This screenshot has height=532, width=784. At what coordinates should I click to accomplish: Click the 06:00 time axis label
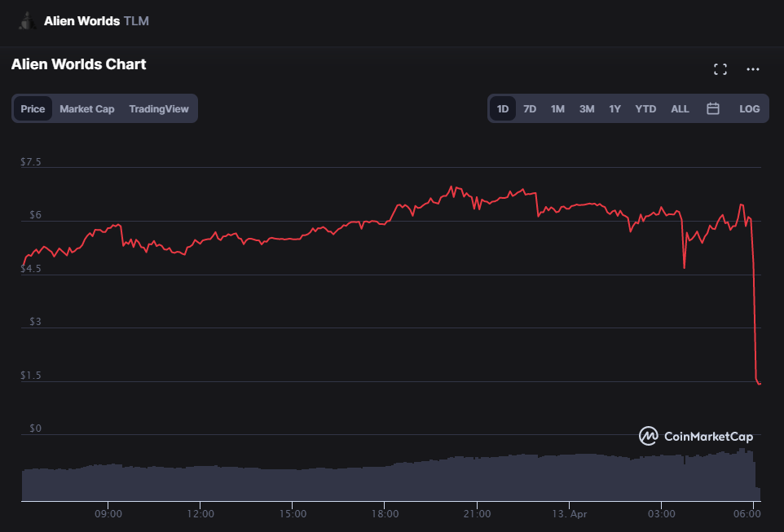coord(747,514)
